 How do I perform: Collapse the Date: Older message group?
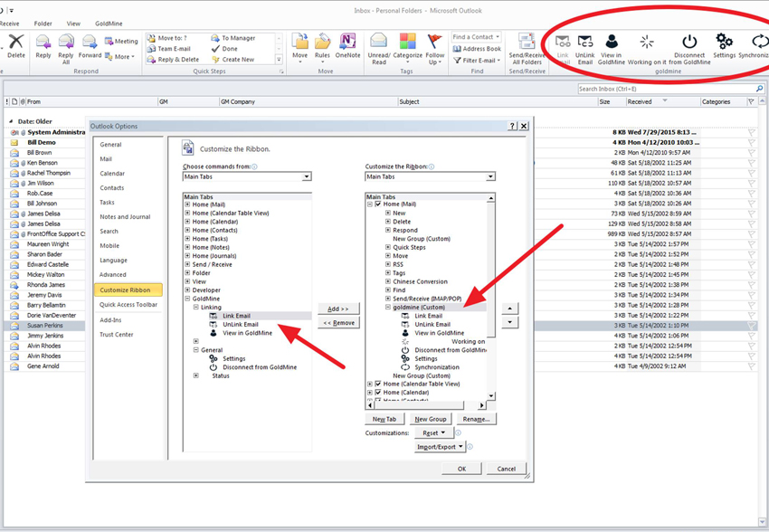point(11,121)
